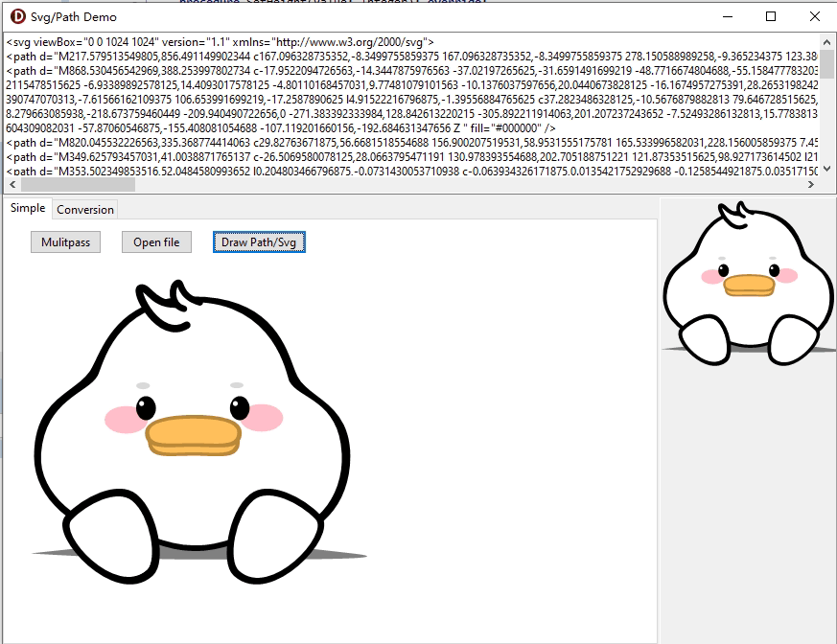The height and width of the screenshot is (644, 837).
Task: Click the vertical scrollbar down arrow
Action: pyautogui.click(x=826, y=169)
